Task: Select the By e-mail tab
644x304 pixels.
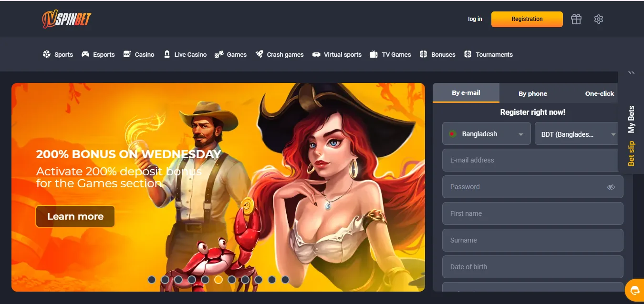Action: pyautogui.click(x=466, y=93)
